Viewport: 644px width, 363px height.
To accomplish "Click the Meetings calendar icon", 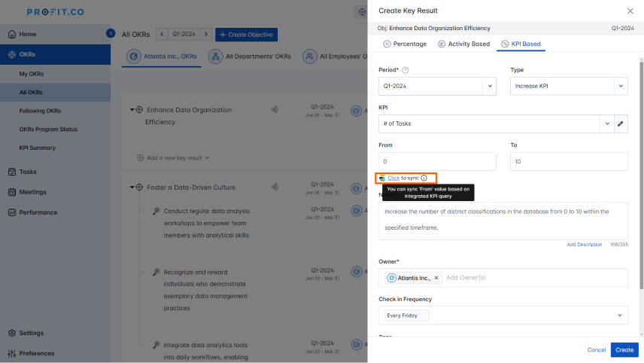I will click(x=12, y=192).
